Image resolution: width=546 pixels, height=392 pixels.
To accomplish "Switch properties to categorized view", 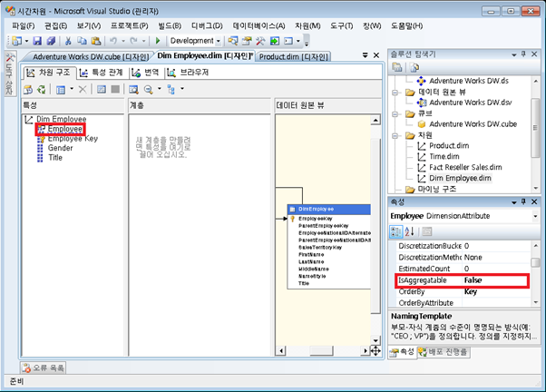I will pyautogui.click(x=395, y=231).
